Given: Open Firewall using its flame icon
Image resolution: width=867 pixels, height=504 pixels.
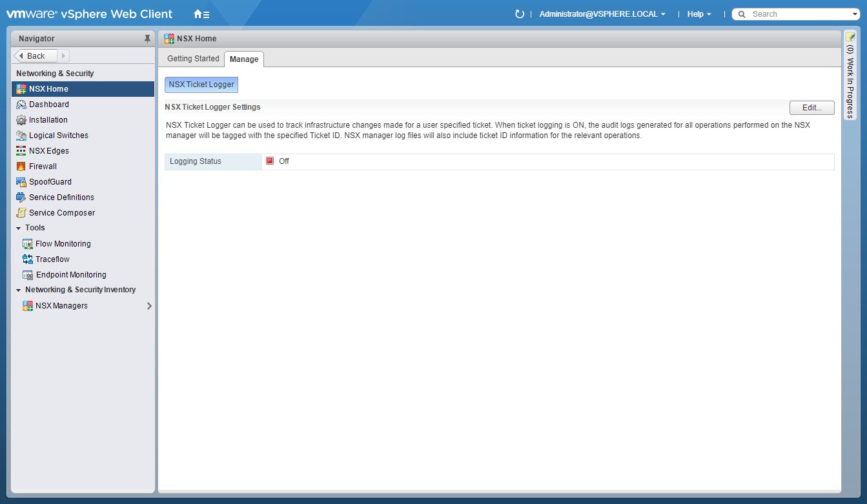Looking at the screenshot, I should (21, 166).
